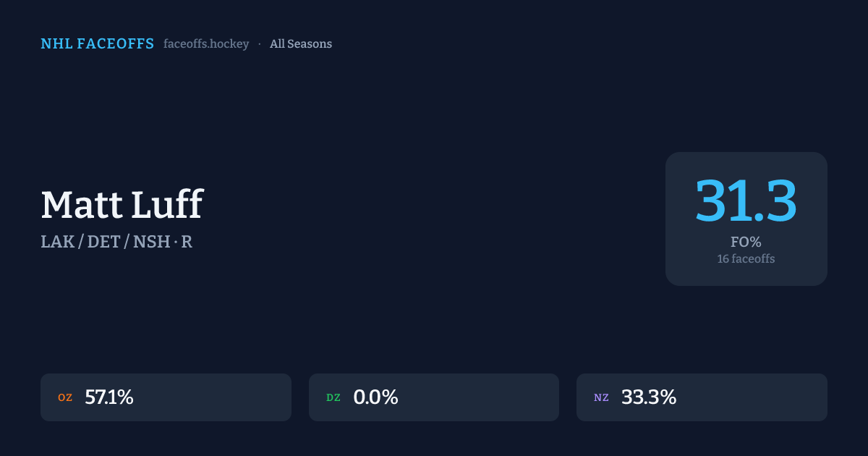This screenshot has width=868, height=456.
Task: Select the neutral zone stat card
Action: [x=752, y=397]
